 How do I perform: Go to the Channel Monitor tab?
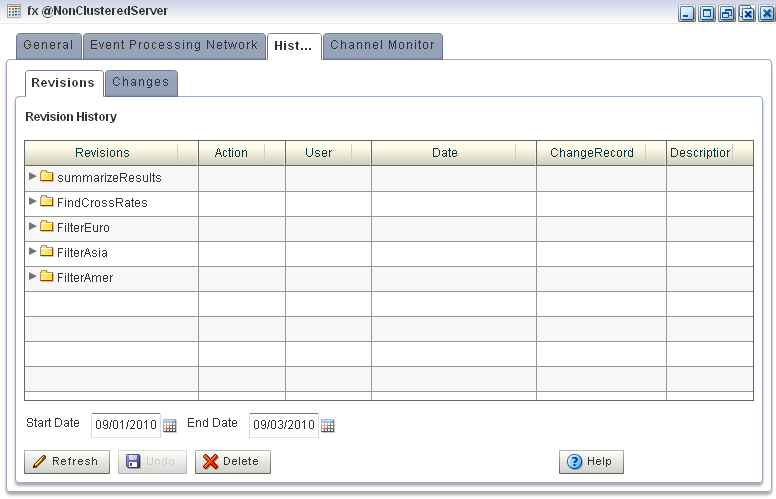[x=382, y=46]
